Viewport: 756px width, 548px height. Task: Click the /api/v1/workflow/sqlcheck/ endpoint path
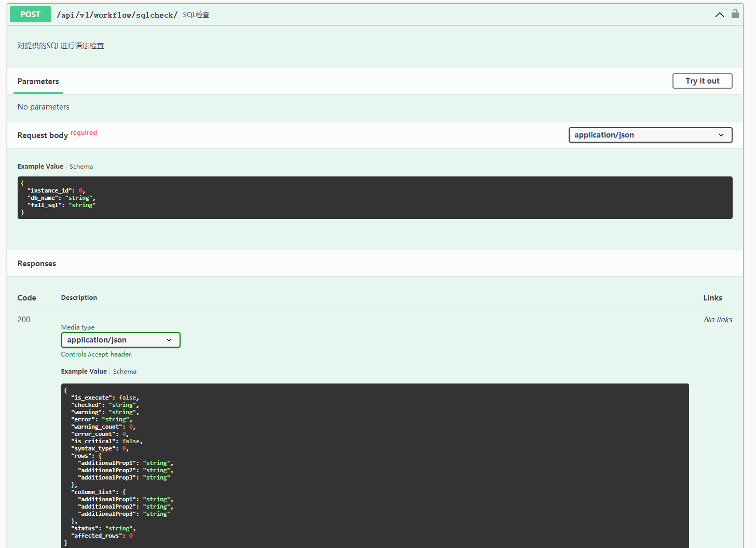117,15
